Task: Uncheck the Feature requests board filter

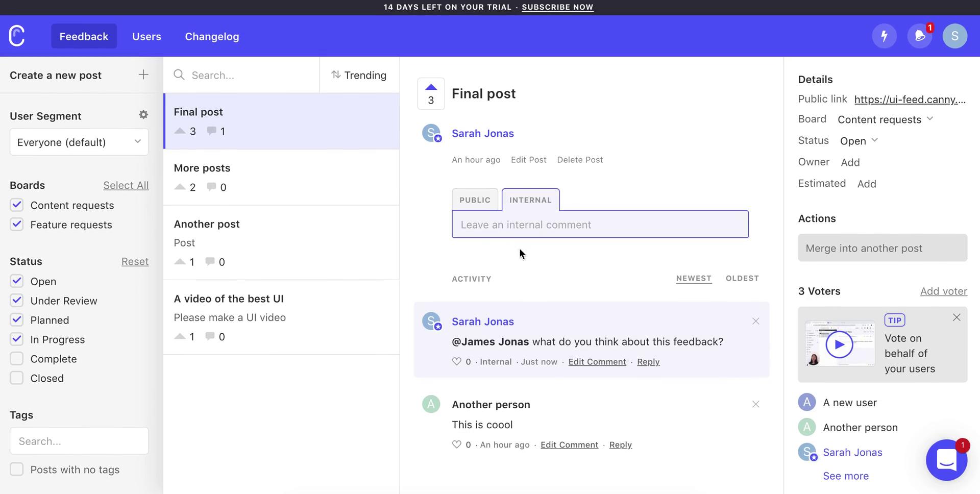Action: point(16,224)
